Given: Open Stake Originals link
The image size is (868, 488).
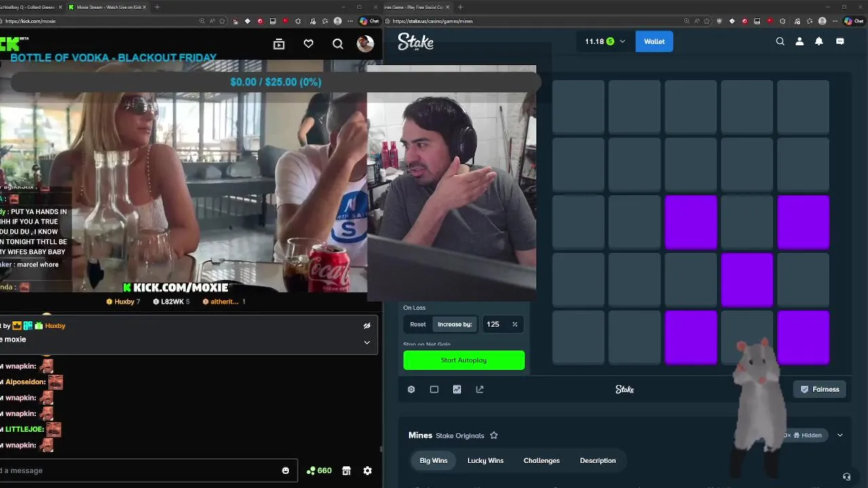Looking at the screenshot, I should pyautogui.click(x=460, y=435).
